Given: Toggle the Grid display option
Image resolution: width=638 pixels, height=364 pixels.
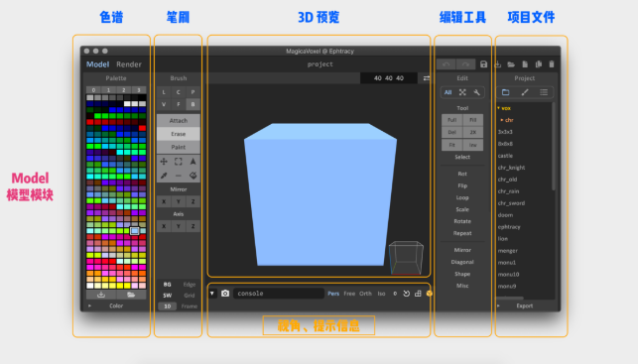Looking at the screenshot, I should pos(190,296).
